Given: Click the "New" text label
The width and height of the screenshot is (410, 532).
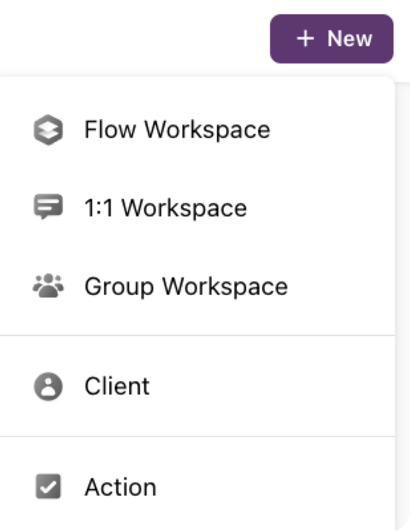Looking at the screenshot, I should pos(350,39).
